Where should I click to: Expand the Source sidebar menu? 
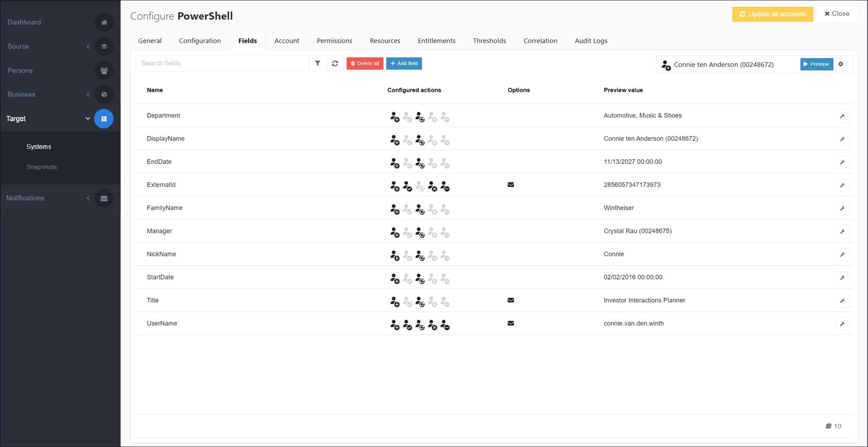point(88,46)
